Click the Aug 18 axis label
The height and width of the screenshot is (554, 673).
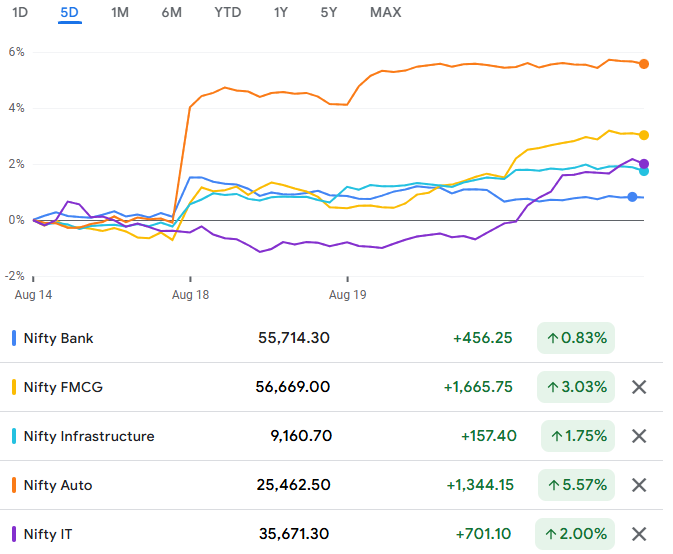[190, 295]
